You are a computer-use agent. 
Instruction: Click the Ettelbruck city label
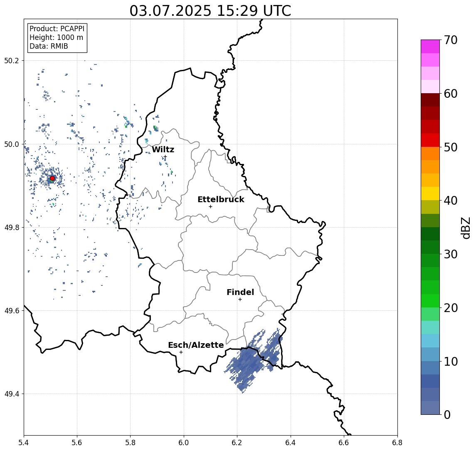(x=221, y=199)
